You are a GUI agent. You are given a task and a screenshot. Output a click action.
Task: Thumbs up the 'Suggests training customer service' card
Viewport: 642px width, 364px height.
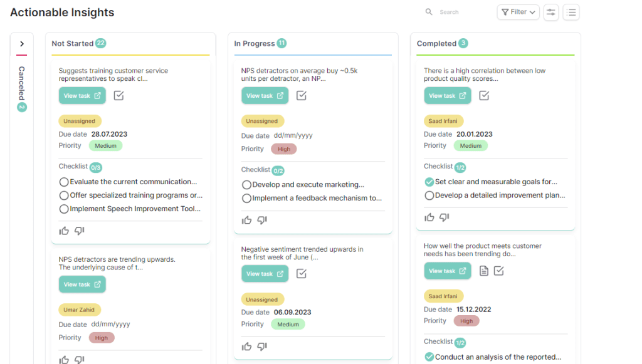tap(64, 231)
